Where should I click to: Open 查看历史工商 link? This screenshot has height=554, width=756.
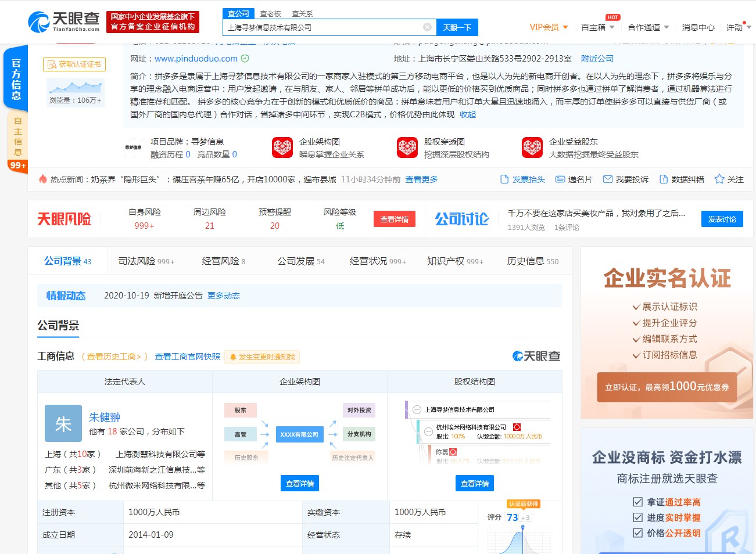pos(114,357)
